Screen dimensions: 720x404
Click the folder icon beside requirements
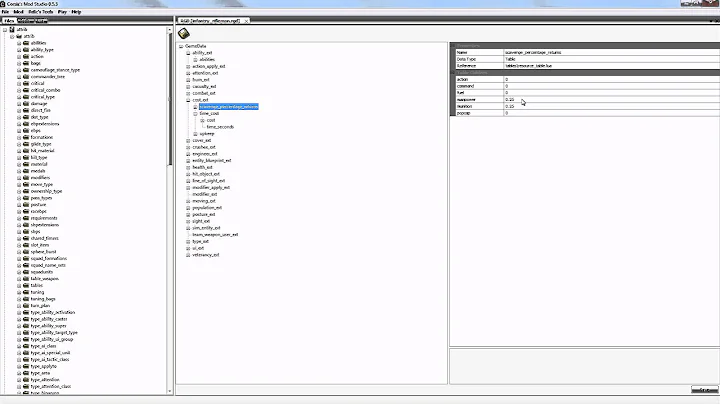coord(26,218)
